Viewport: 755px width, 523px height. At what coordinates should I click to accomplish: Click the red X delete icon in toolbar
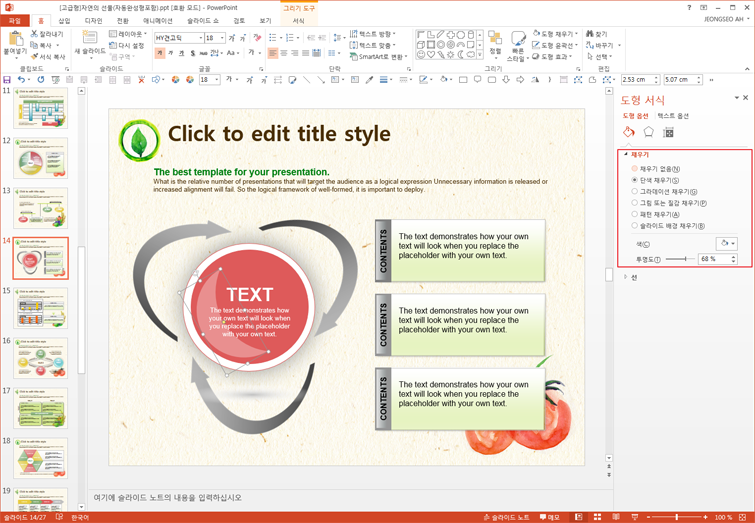coord(141,80)
